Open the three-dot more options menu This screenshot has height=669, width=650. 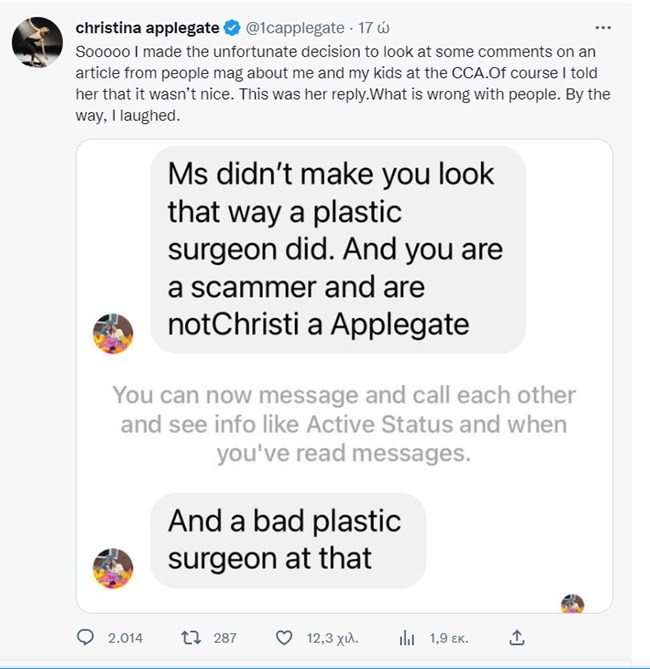[602, 26]
